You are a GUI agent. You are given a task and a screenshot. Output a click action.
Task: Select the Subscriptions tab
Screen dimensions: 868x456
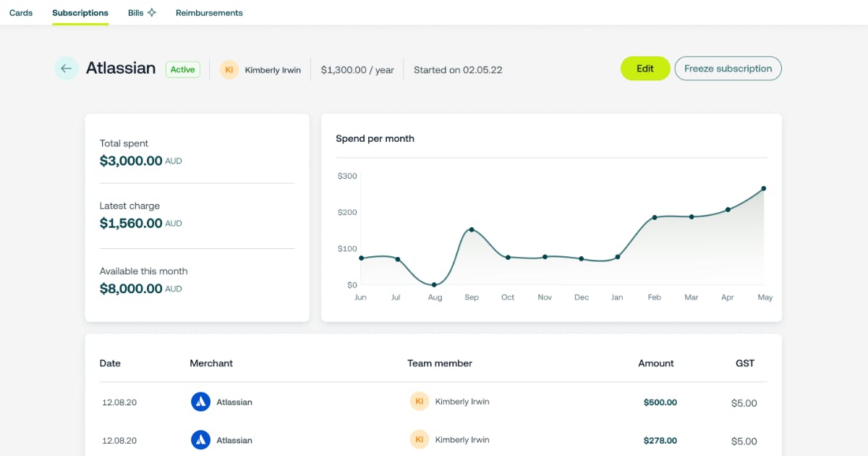[x=80, y=12]
